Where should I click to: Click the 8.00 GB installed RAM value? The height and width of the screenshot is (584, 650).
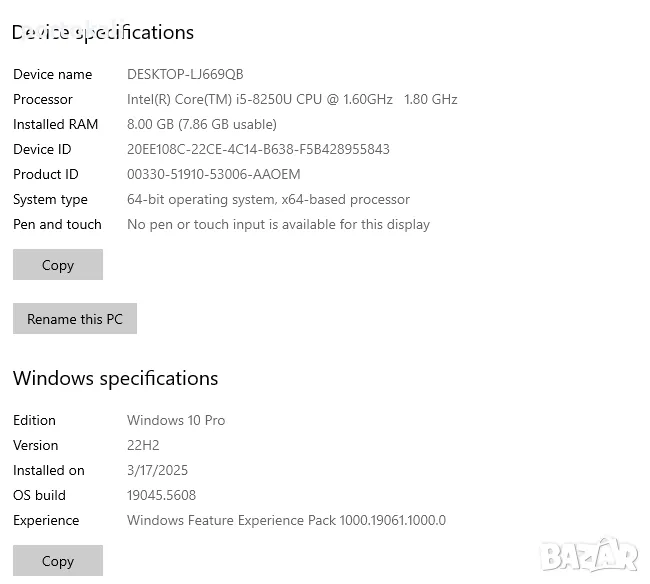pyautogui.click(x=202, y=124)
